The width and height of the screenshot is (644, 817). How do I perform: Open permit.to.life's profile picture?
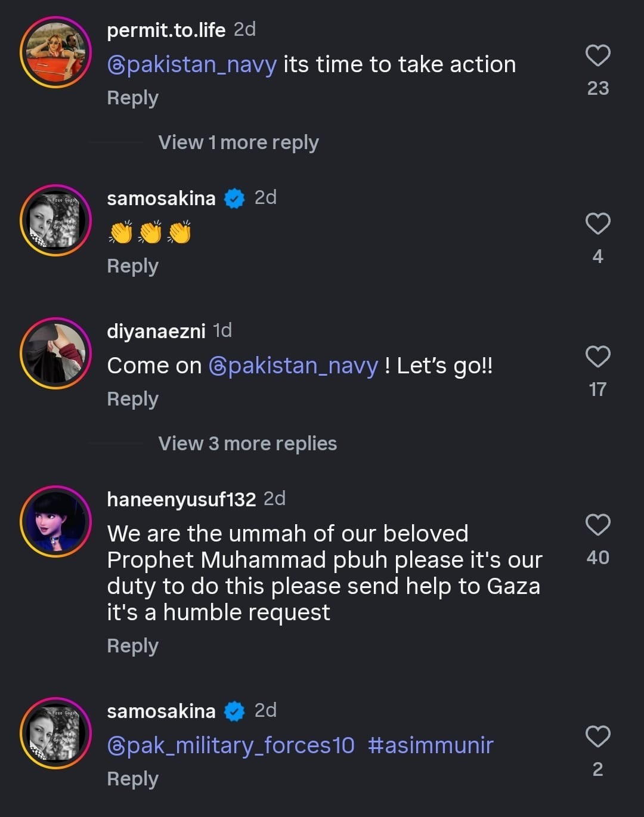55,52
